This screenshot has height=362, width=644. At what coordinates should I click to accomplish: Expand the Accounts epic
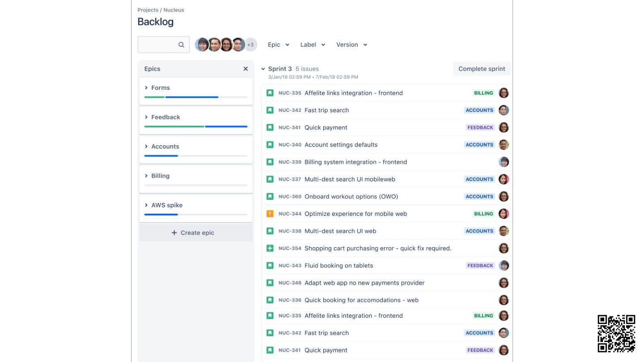[x=146, y=146]
